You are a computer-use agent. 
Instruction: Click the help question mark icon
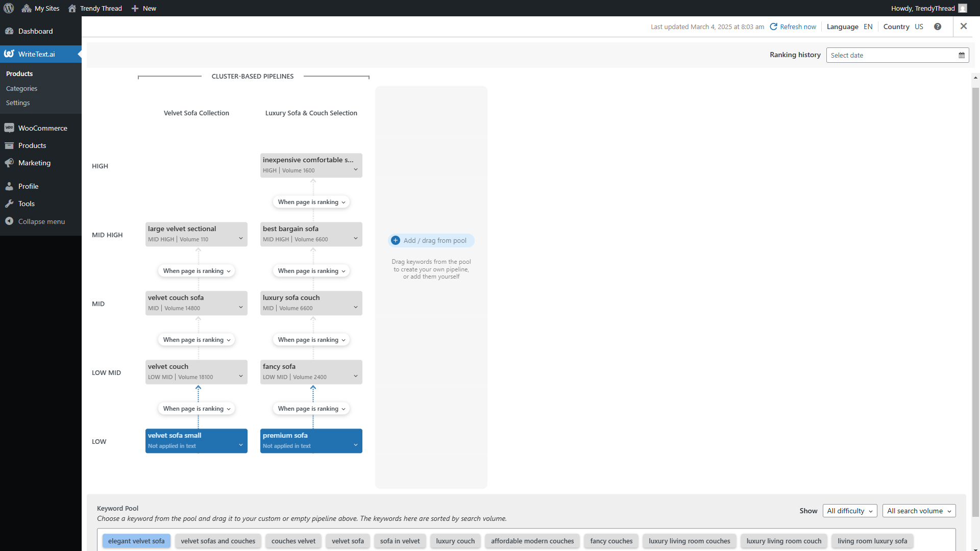[938, 27]
